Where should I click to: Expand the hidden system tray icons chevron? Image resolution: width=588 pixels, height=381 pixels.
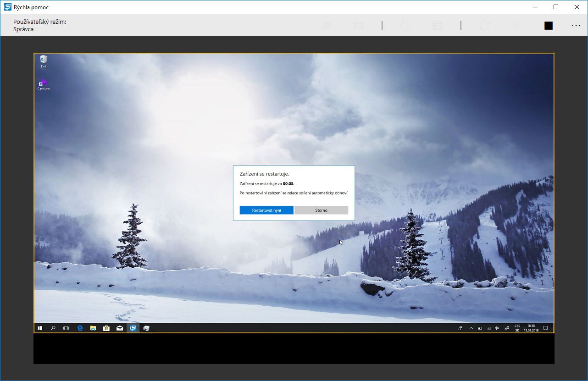point(471,328)
